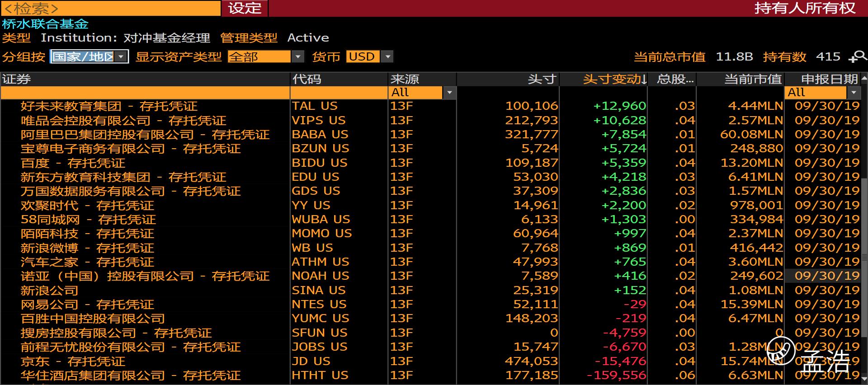Click the WB US ticker code

point(312,248)
